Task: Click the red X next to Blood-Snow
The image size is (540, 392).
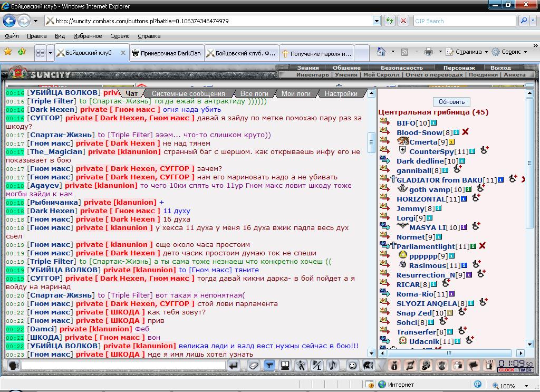Action: (x=465, y=131)
